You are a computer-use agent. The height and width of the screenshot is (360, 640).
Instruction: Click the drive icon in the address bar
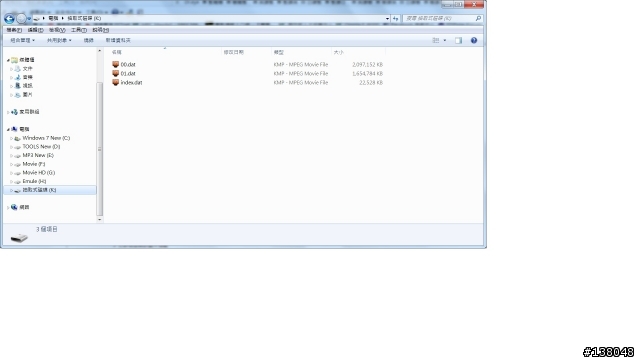(x=36, y=18)
